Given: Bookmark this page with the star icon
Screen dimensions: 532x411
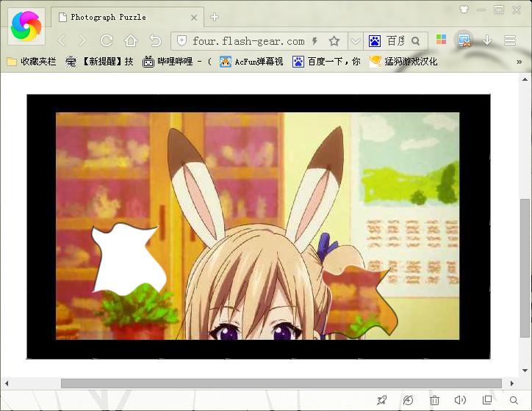Looking at the screenshot, I should 334,41.
